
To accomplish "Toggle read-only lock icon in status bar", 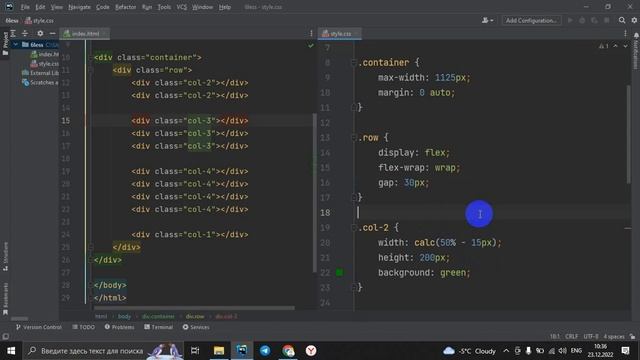I will [632, 336].
